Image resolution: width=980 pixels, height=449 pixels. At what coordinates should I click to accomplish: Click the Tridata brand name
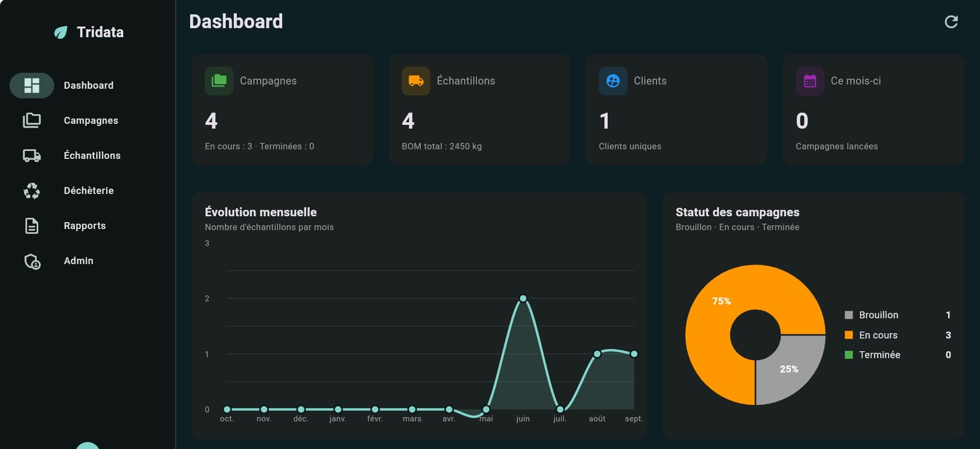100,32
